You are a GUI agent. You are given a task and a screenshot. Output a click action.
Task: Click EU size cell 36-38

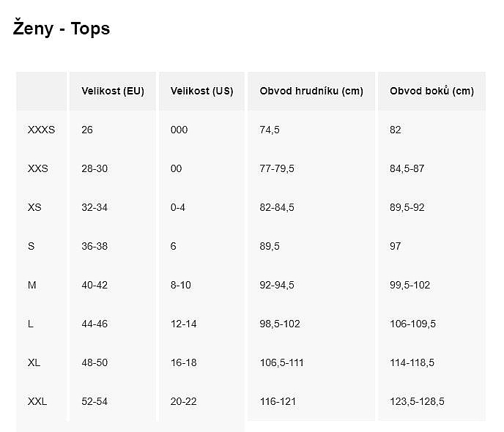point(94,246)
